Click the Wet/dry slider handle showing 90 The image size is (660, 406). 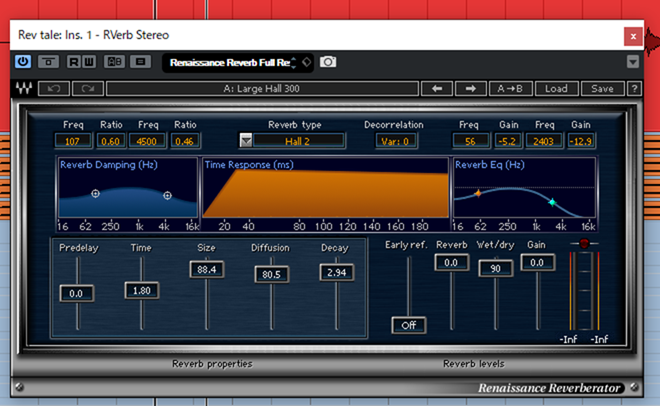494,269
